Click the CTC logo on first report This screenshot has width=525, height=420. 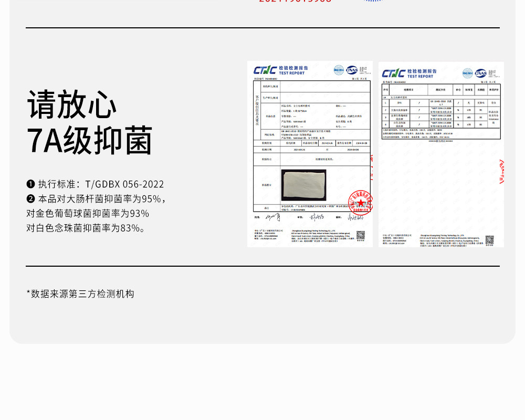265,70
